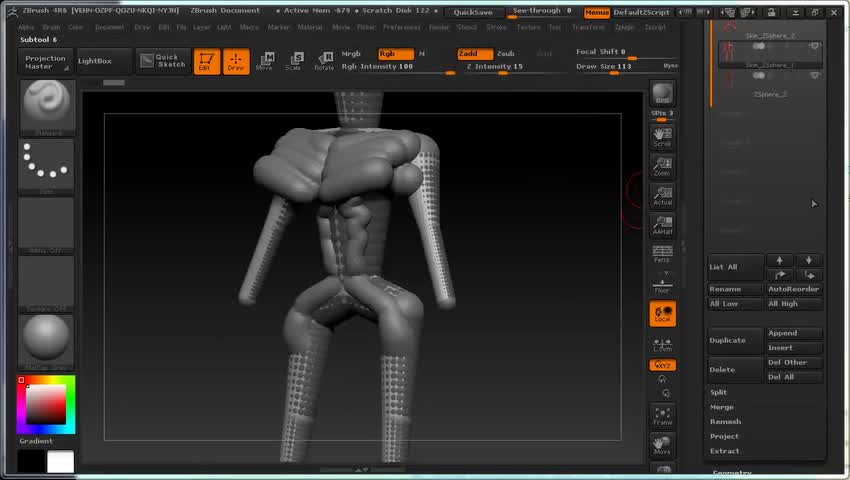Disable Local symmetry toggle
The width and height of the screenshot is (850, 480).
(x=662, y=314)
